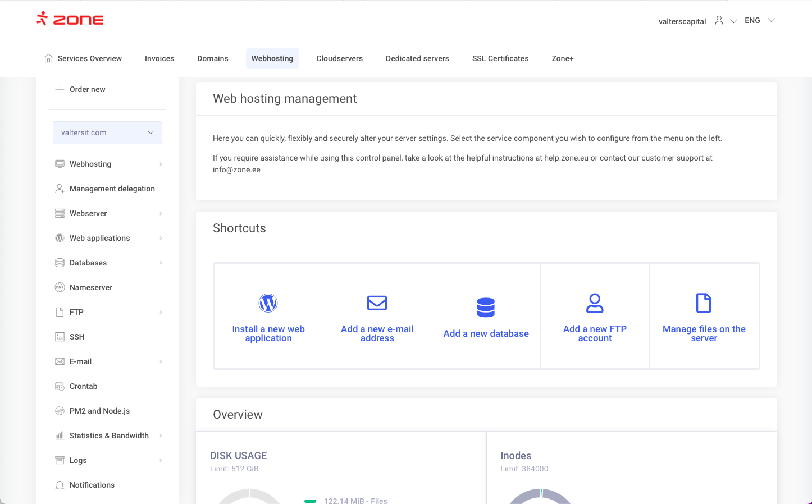The height and width of the screenshot is (504, 812).
Task: Expand the Webhosting sidebar chevron
Action: [161, 164]
